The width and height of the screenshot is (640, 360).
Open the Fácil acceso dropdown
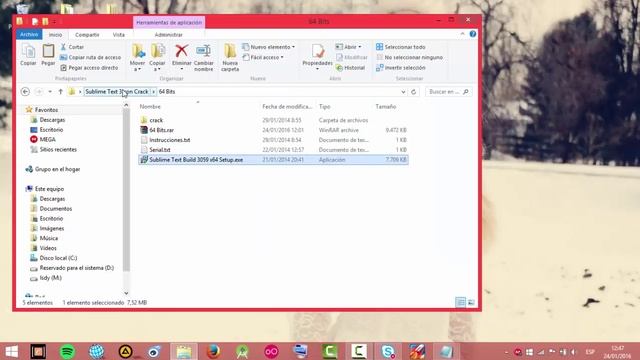(x=263, y=58)
